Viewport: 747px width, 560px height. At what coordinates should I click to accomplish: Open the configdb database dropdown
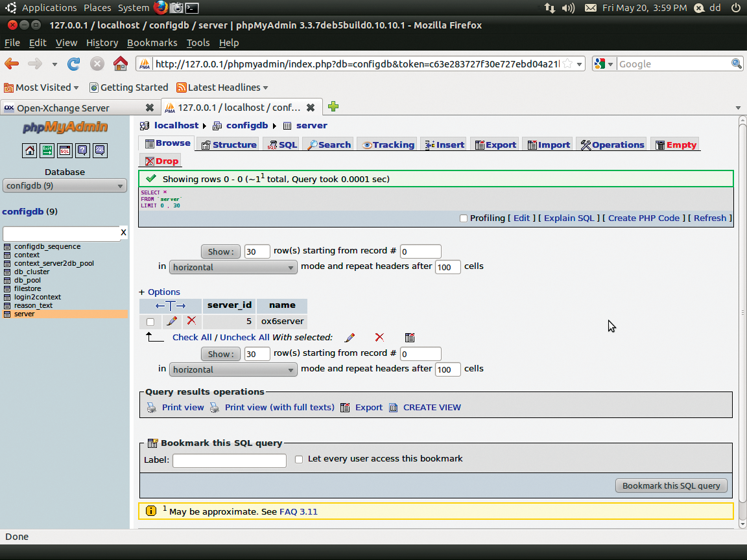click(64, 185)
